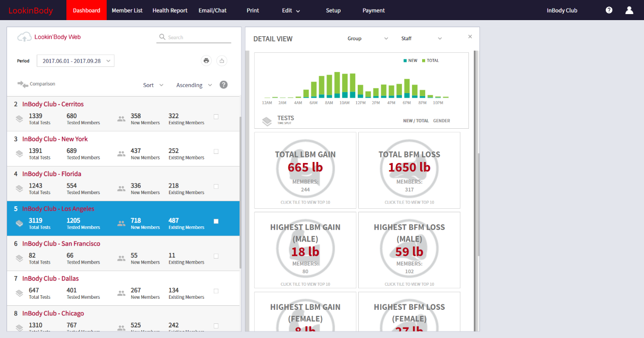Click the Detail View vertical scrollbar
Viewport: 644px width, 338px height.
coord(478,205)
